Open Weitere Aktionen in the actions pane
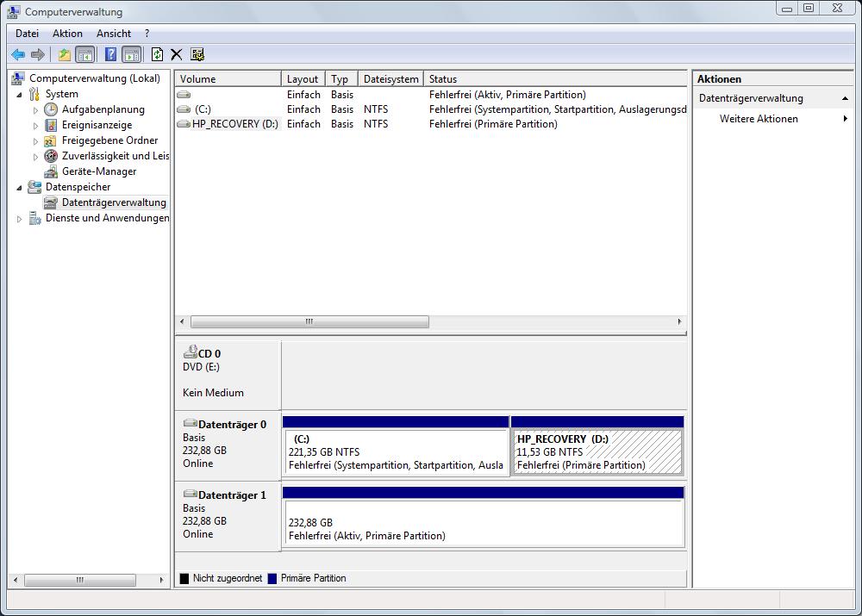Viewport: 862px width, 616px height. [x=759, y=119]
